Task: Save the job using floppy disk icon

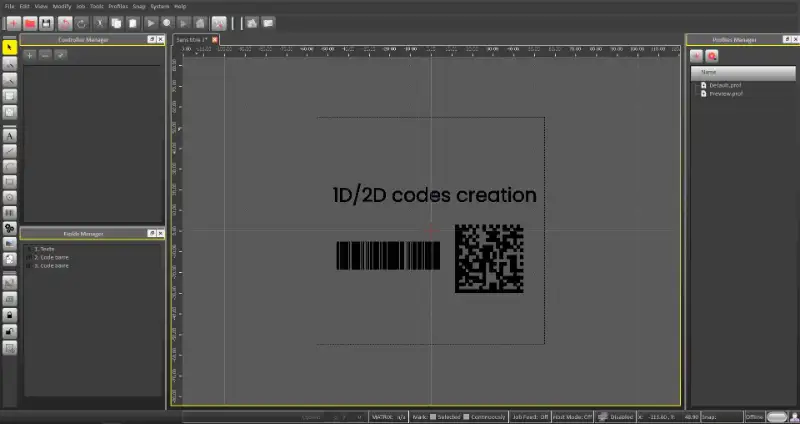Action: (x=46, y=22)
